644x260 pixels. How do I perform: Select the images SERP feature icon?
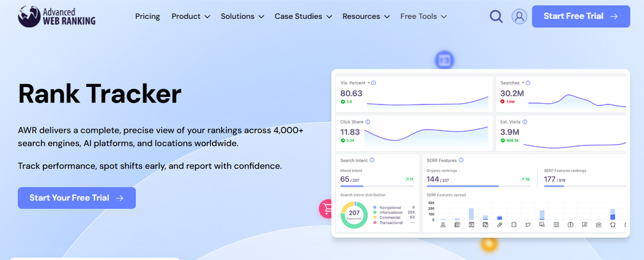486,225
